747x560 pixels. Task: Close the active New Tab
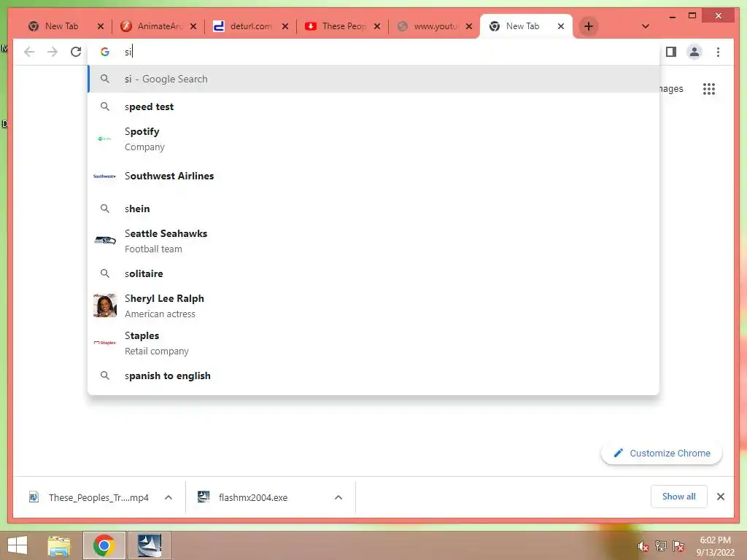[561, 26]
